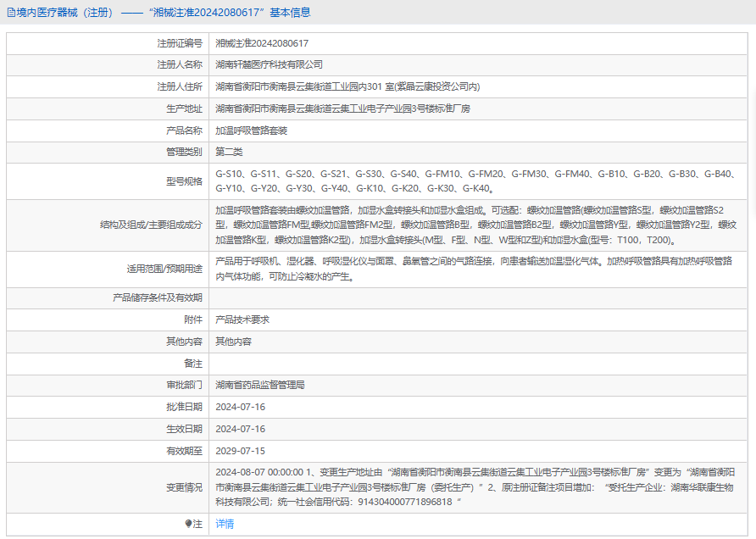Image resolution: width=756 pixels, height=539 pixels.
Task: Click the 适用范围/预期用途 description text
Action: (x=475, y=269)
